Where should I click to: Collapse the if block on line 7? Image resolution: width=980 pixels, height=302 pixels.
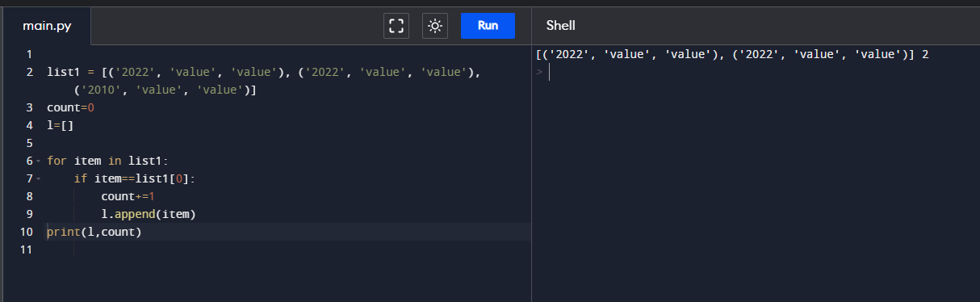click(x=38, y=178)
